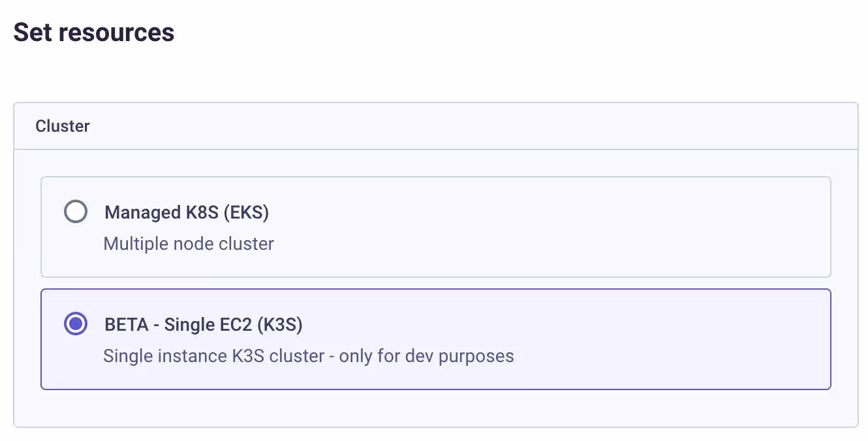Click the Cluster section title text
868x441 pixels.
click(x=63, y=126)
